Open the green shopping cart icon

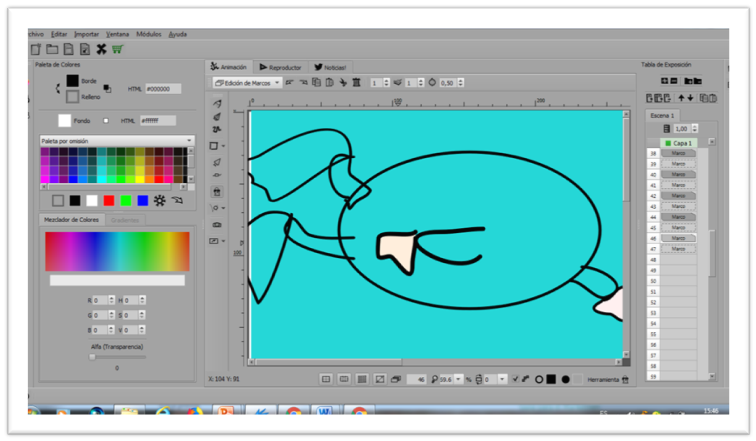[x=118, y=49]
